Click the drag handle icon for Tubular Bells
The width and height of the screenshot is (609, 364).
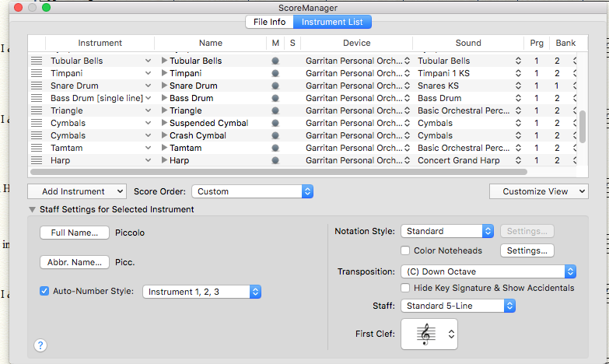36,61
